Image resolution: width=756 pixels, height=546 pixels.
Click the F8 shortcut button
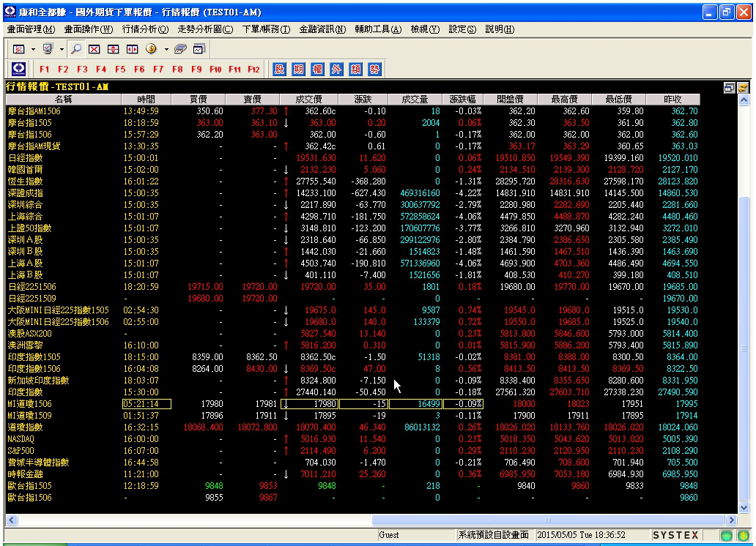coord(177,70)
